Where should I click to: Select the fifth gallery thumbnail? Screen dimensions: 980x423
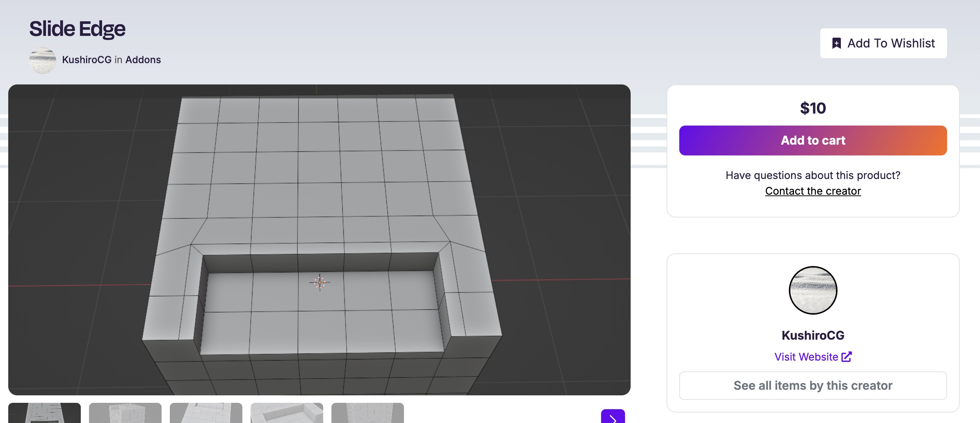[367, 413]
